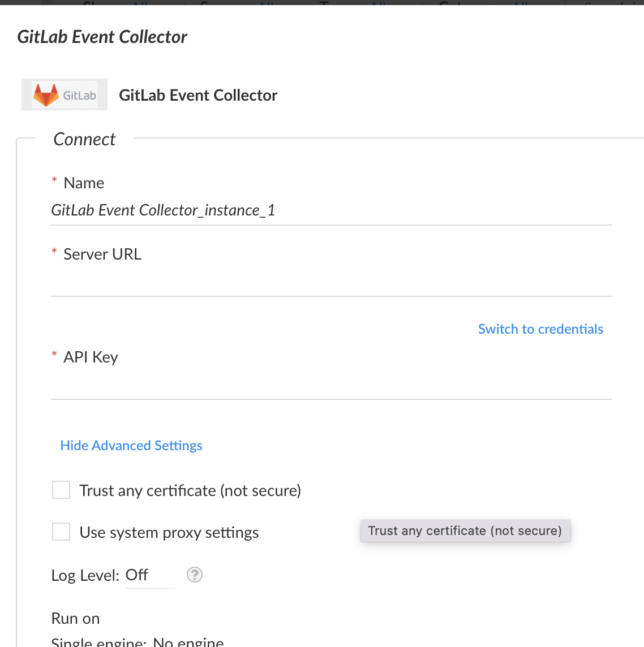Open the Log Level help question mark
644x647 pixels.
pyautogui.click(x=195, y=575)
